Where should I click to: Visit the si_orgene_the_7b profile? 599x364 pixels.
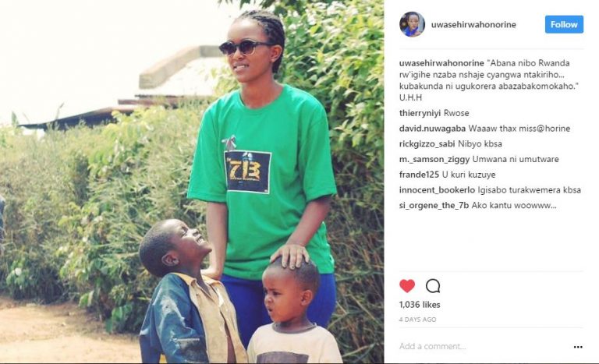click(434, 206)
